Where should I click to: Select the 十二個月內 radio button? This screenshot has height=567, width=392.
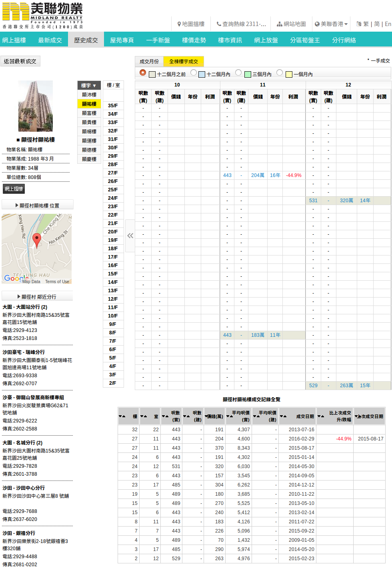194,72
